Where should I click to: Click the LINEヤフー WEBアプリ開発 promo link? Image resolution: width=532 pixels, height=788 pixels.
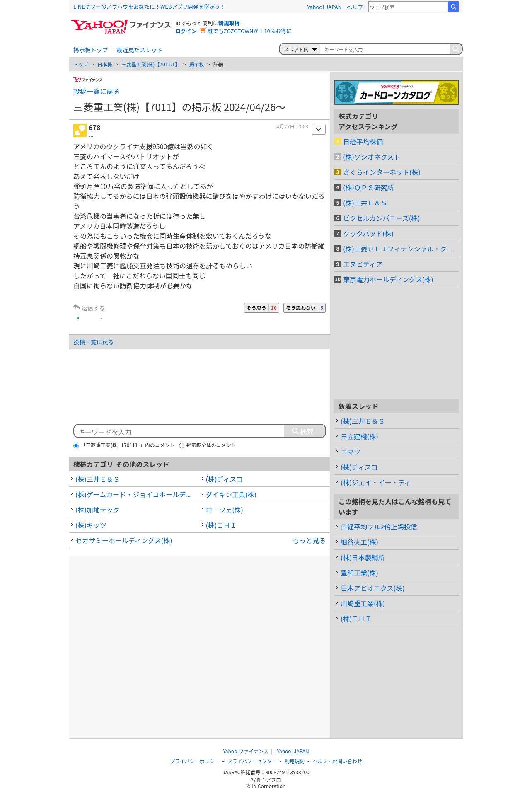point(149,7)
